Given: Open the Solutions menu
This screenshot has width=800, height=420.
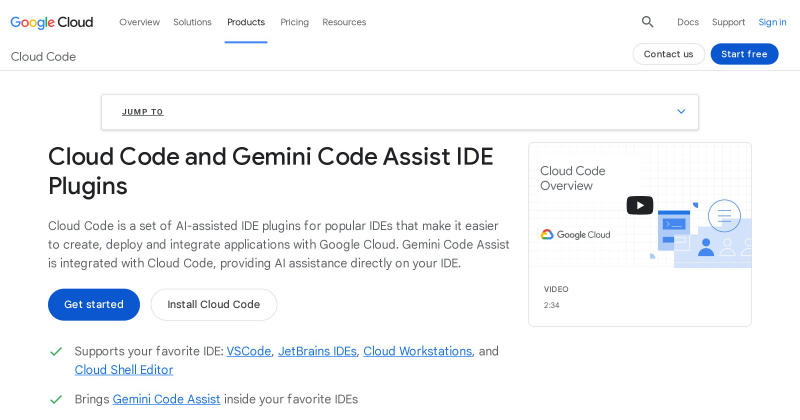Looking at the screenshot, I should [x=192, y=22].
